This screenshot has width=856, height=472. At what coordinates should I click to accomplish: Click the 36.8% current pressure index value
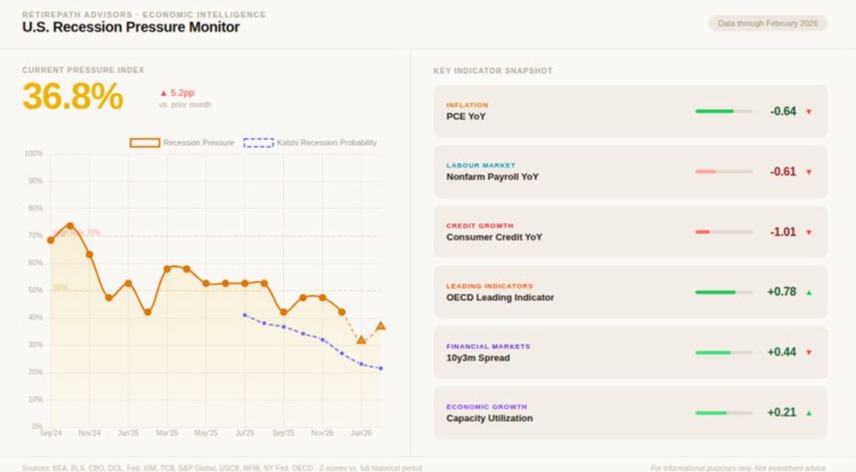[x=73, y=97]
